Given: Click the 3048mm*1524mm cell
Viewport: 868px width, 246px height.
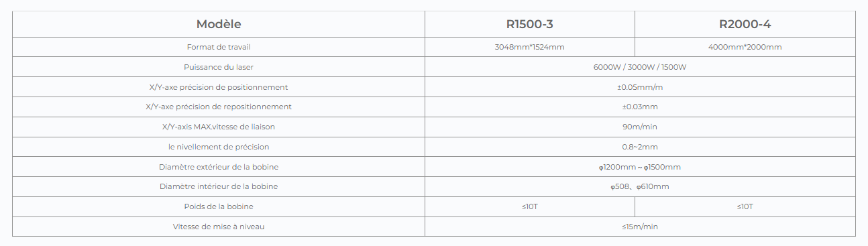Looking at the screenshot, I should [x=530, y=47].
